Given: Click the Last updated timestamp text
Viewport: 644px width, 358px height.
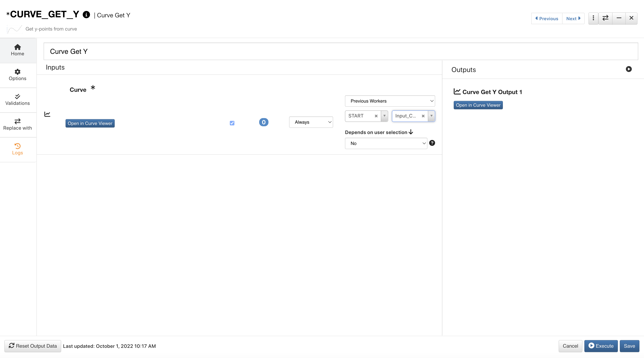Looking at the screenshot, I should click(109, 346).
